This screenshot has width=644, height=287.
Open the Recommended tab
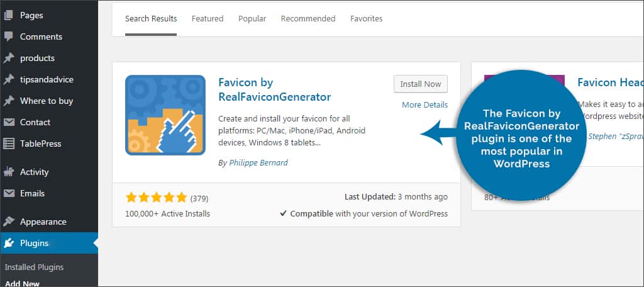point(308,19)
